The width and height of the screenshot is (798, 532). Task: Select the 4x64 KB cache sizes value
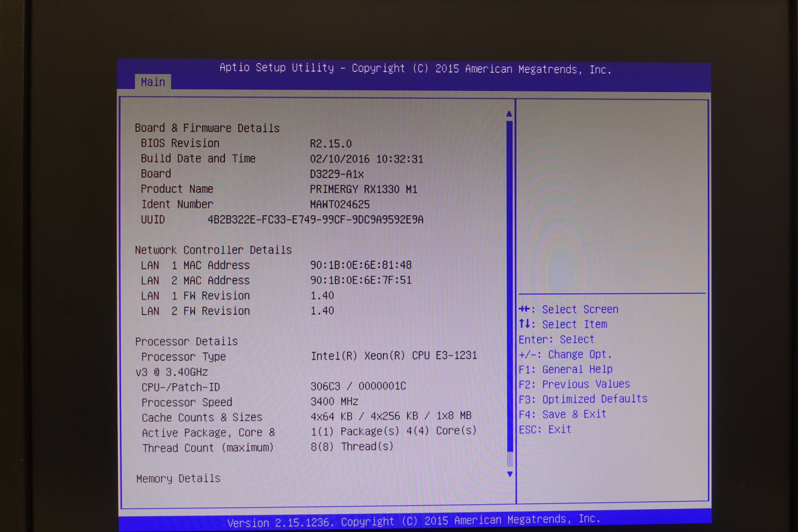(391, 416)
